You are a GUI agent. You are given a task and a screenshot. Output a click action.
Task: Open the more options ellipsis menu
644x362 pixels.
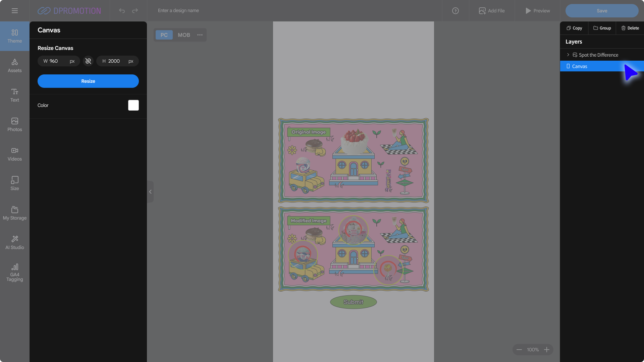[x=200, y=35]
